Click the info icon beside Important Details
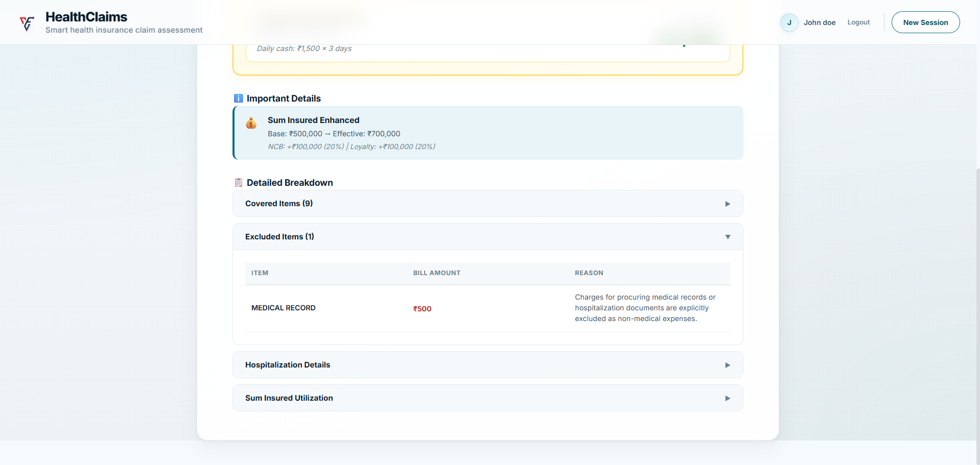Image resolution: width=980 pixels, height=465 pixels. (238, 99)
